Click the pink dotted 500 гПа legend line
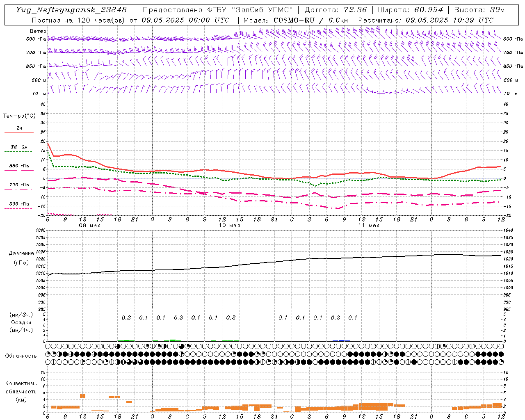This screenshot has width=525, height=420. click(18, 208)
